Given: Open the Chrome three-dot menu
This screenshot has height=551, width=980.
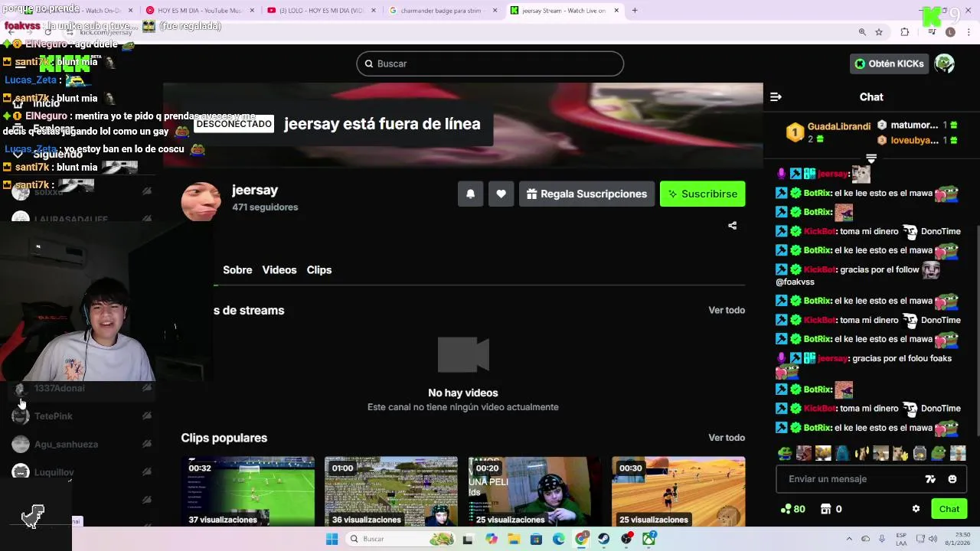Looking at the screenshot, I should tap(969, 32).
